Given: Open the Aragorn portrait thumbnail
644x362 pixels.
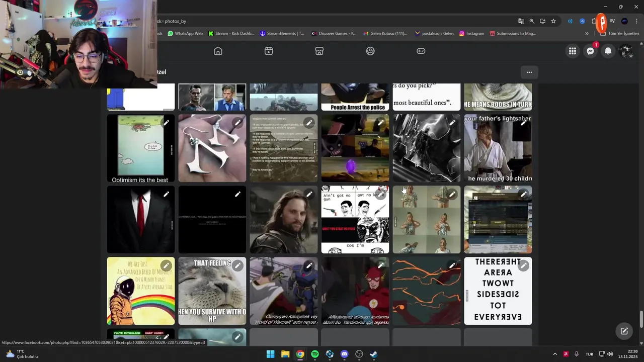Looking at the screenshot, I should (284, 220).
